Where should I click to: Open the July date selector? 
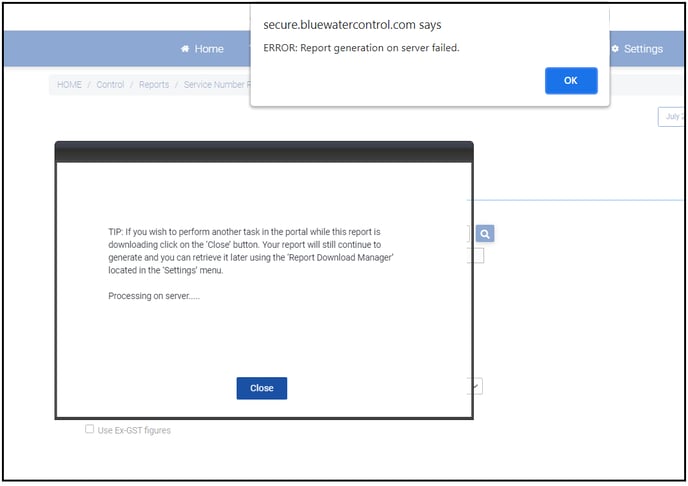[672, 117]
